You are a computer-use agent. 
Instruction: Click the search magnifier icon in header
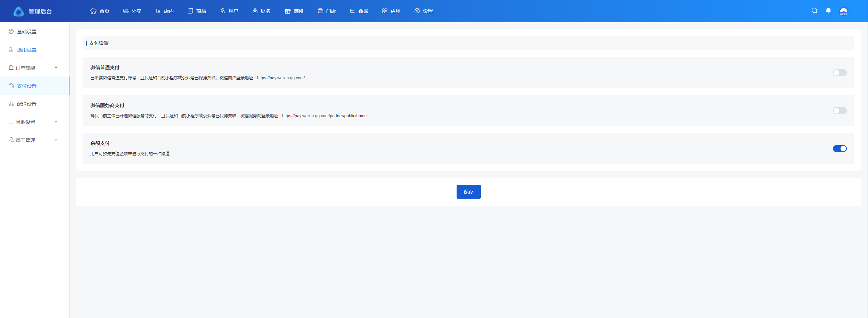pyautogui.click(x=814, y=11)
